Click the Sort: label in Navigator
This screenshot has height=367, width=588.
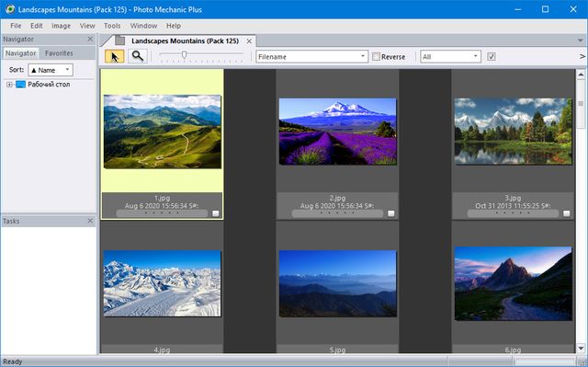click(x=17, y=70)
